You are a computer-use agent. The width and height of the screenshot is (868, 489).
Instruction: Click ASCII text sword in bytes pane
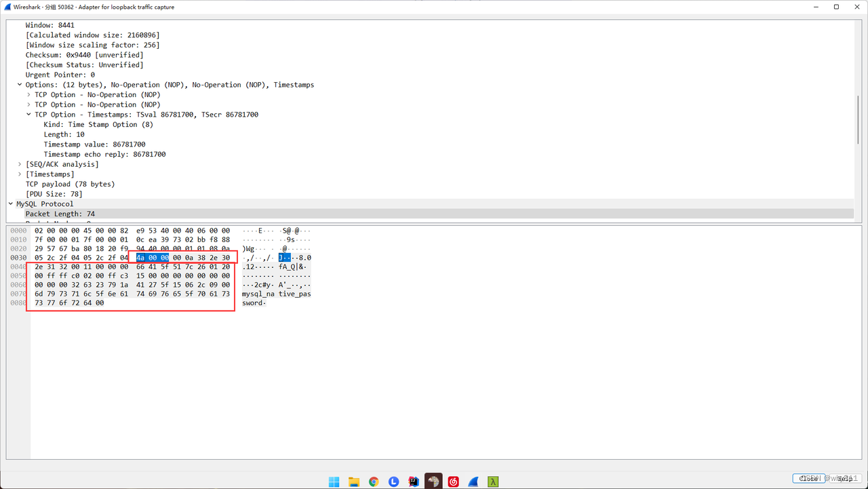click(252, 303)
